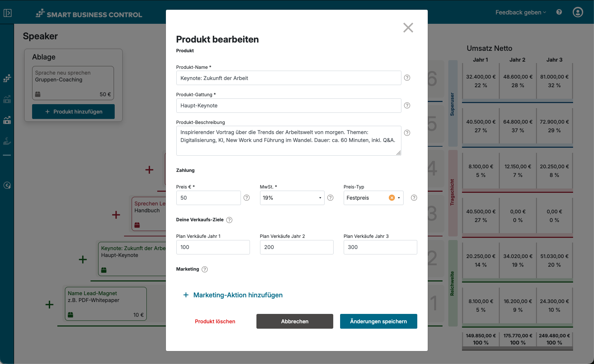Click the euro reload icon at sidebar bottom
This screenshot has width=594, height=364.
[7, 185]
